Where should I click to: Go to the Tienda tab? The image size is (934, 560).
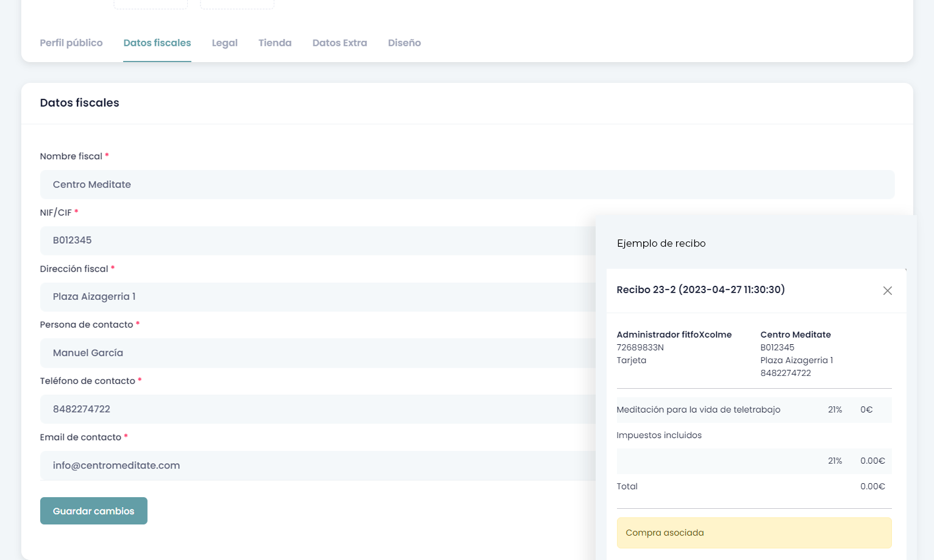click(274, 43)
